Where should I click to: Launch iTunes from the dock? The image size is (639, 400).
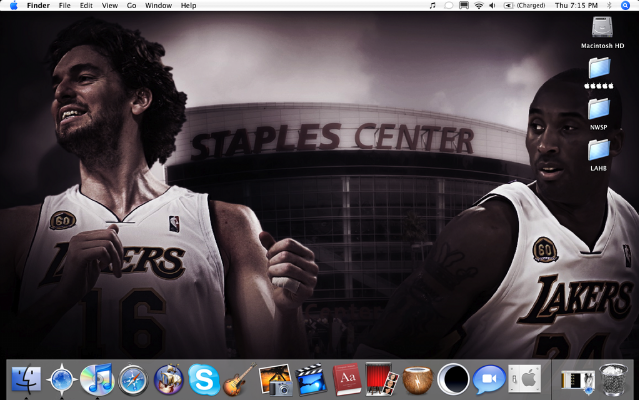(x=96, y=379)
